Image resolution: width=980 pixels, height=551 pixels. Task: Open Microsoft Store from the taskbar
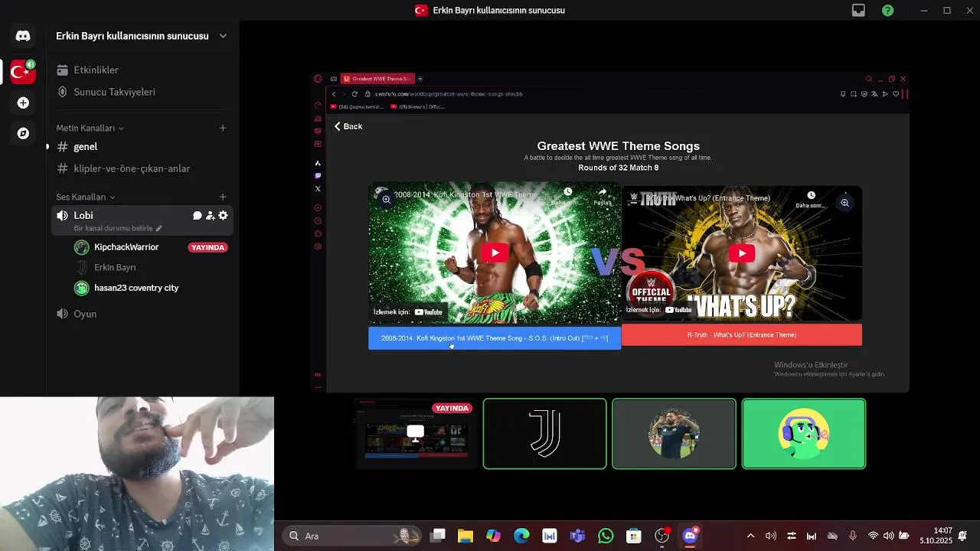tap(633, 536)
